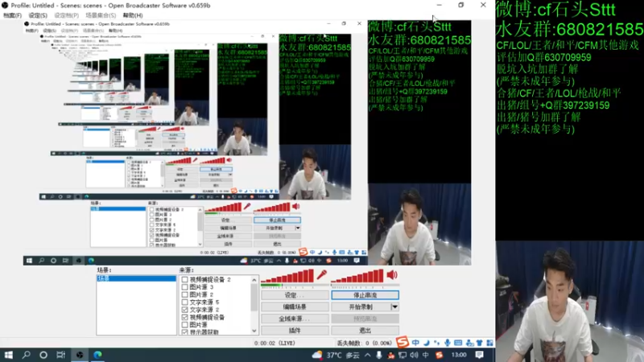Open the Cortana circle on the taskbar
This screenshot has width=644, height=362.
tap(43, 355)
